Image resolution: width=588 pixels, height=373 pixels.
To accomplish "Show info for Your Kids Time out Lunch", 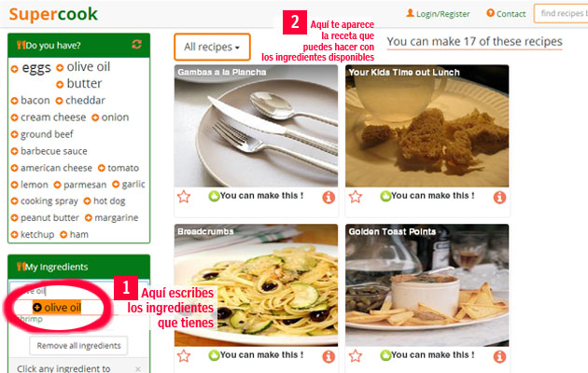I will coord(499,197).
